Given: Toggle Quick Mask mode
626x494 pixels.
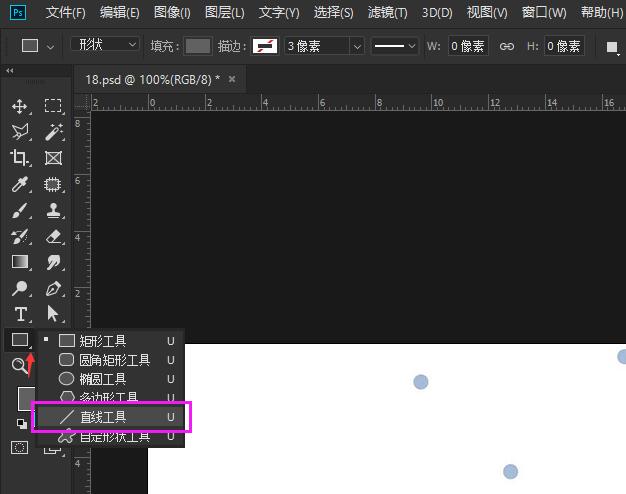Looking at the screenshot, I should (19, 447).
